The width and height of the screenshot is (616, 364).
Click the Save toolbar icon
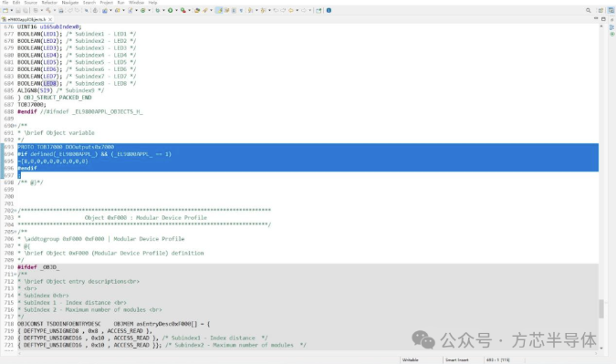point(18,10)
